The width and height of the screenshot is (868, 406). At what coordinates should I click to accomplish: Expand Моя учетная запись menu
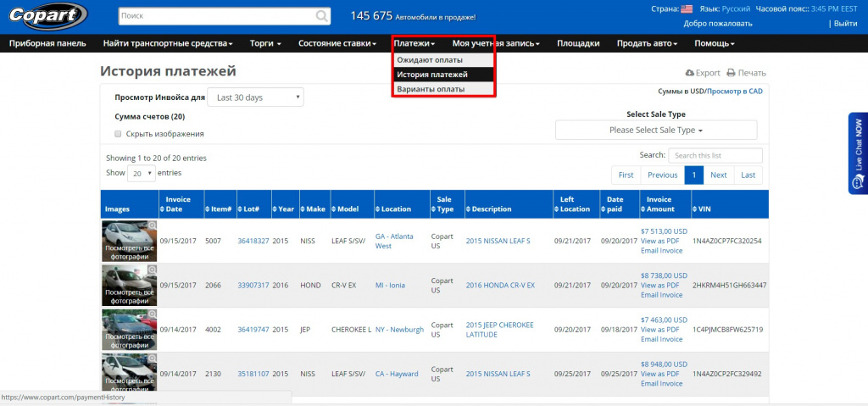pyautogui.click(x=496, y=43)
